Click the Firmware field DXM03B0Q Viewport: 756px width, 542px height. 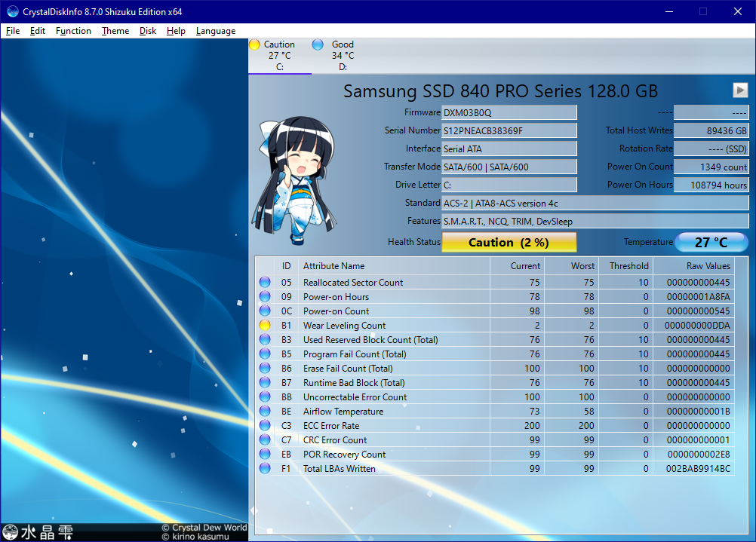509,113
